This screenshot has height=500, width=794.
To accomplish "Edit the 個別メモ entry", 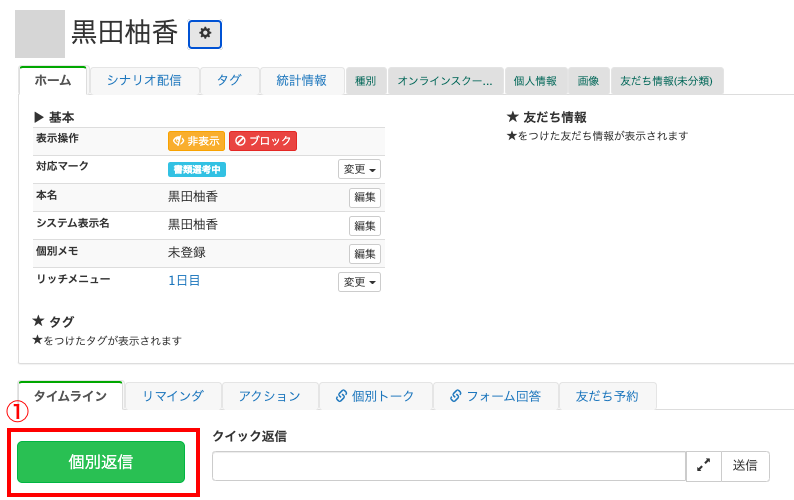I will click(364, 254).
